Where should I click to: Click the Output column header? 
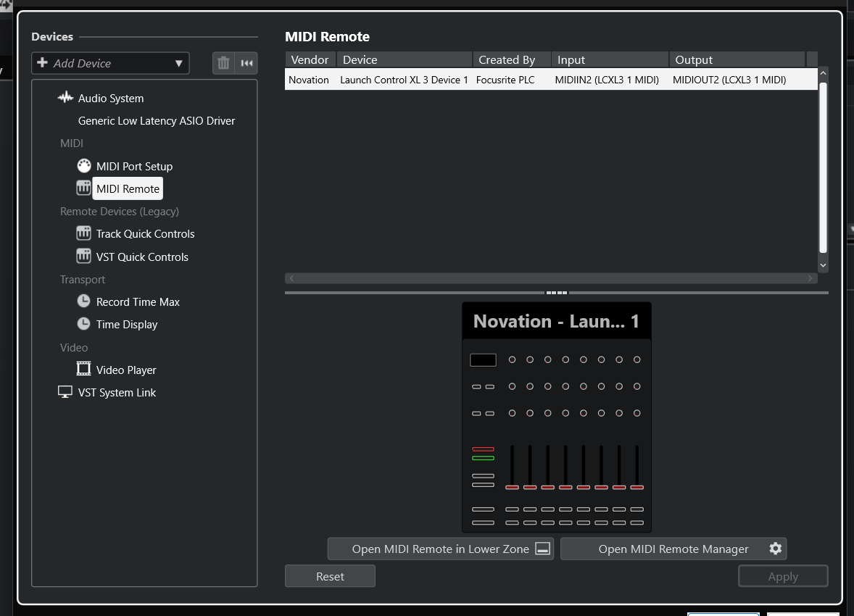click(737, 59)
